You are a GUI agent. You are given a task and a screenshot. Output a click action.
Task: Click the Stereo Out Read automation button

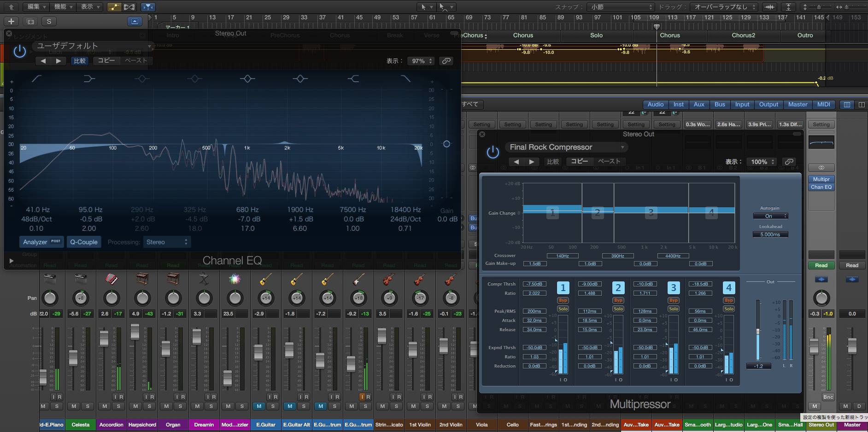coord(821,265)
